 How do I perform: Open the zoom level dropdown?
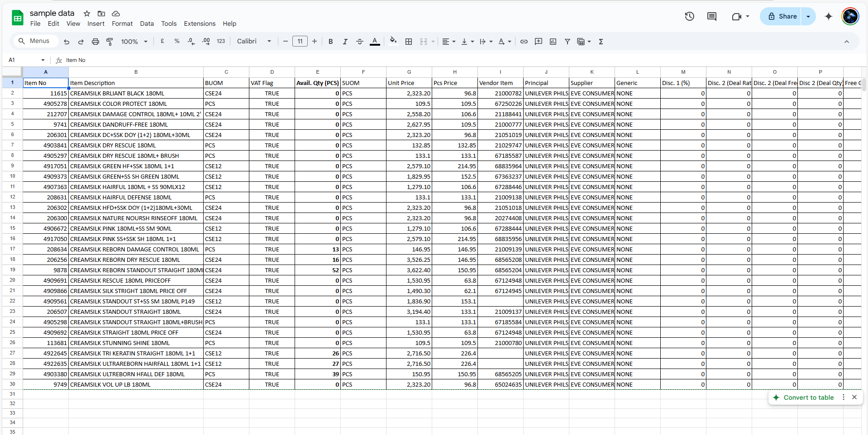coord(134,42)
